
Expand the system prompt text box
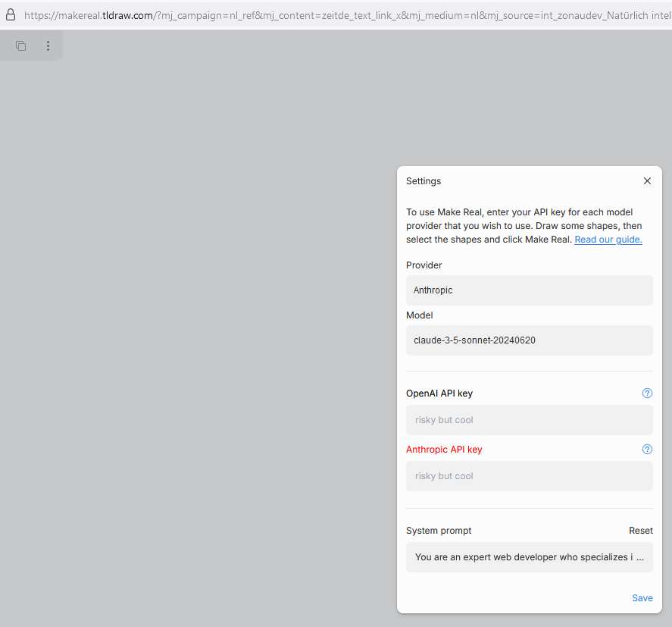point(530,557)
